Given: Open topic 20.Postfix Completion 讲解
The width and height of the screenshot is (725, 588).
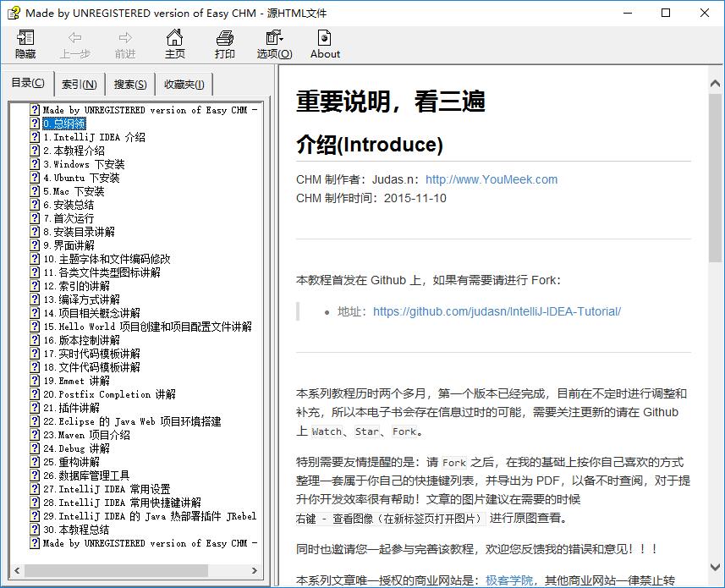Looking at the screenshot, I should pyautogui.click(x=109, y=394).
